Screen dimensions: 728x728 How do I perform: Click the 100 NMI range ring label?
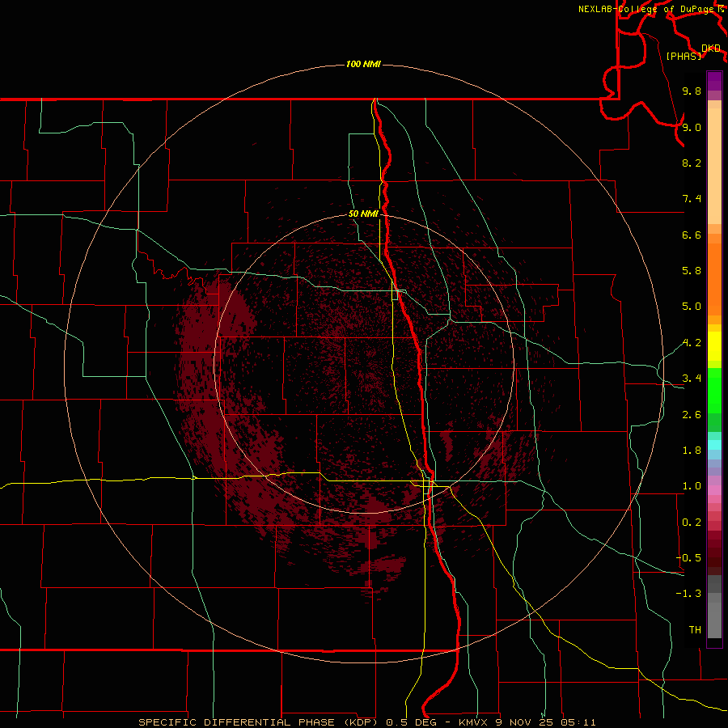pos(363,64)
